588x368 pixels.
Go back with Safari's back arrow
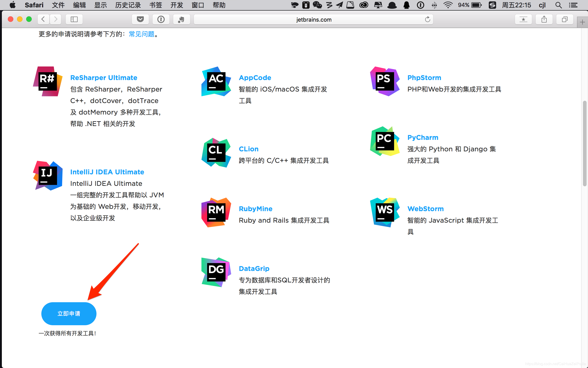tap(43, 19)
